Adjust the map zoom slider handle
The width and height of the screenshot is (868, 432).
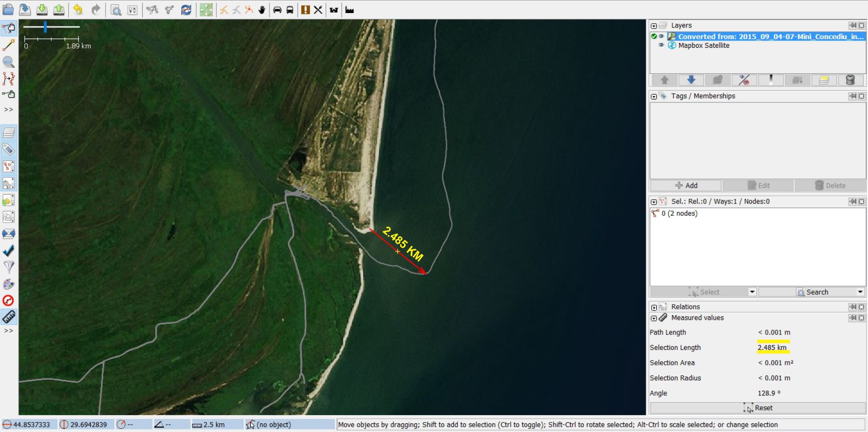point(45,27)
